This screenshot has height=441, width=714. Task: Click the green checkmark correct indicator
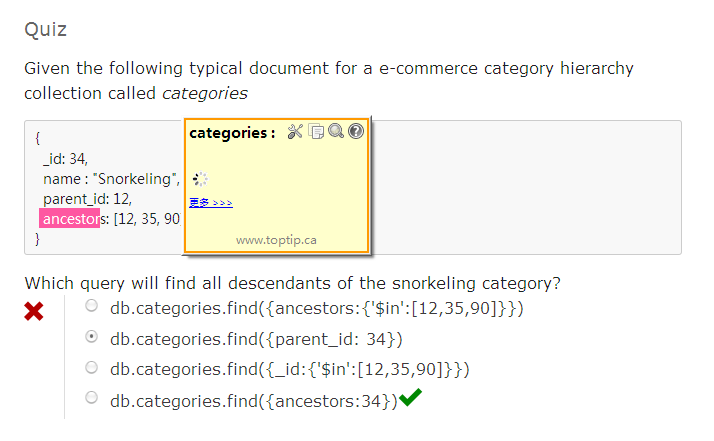(410, 398)
